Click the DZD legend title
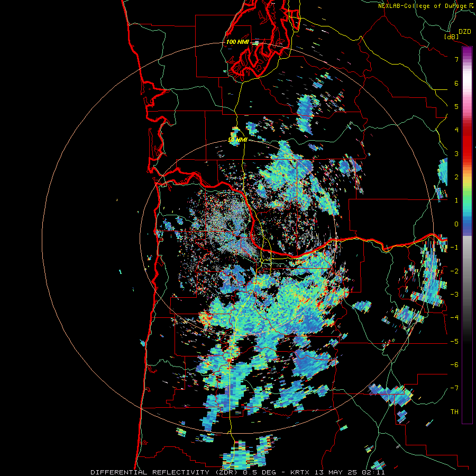Screen dimensions: 476x476 (x=465, y=31)
